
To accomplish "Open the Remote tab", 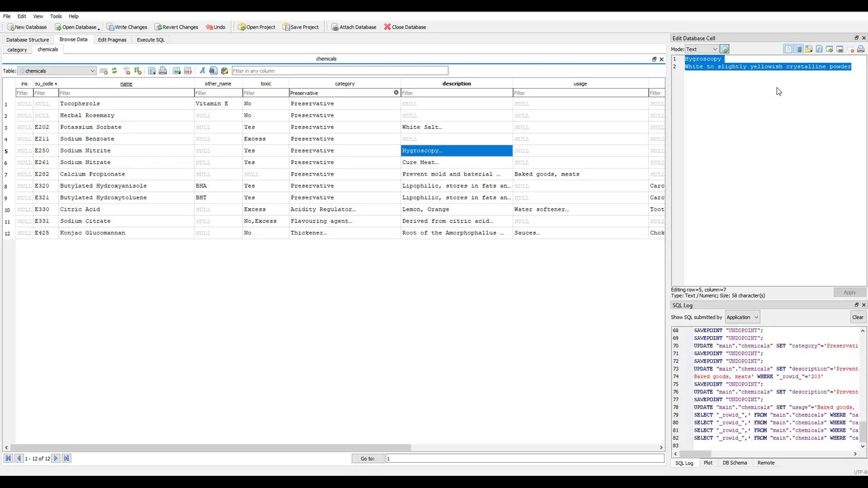I will point(766,463).
